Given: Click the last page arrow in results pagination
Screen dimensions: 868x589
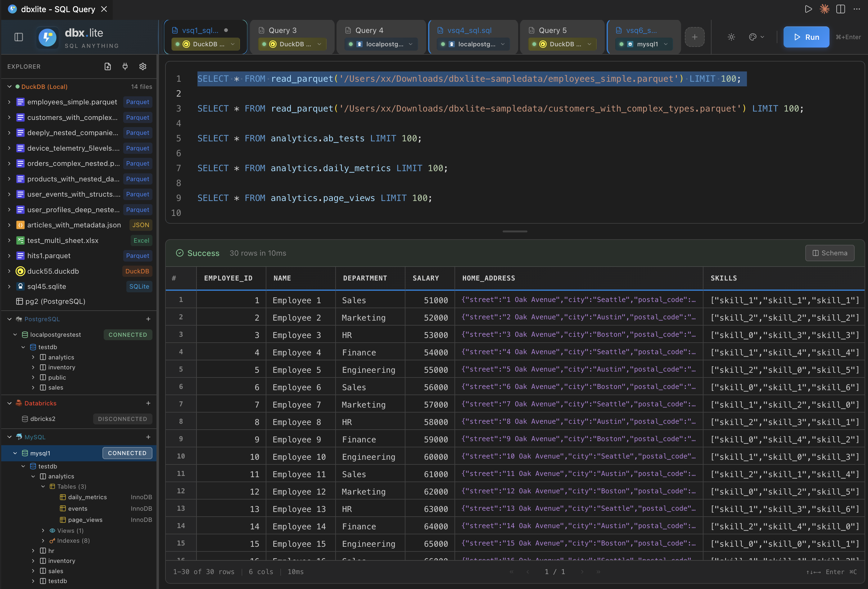Looking at the screenshot, I should tap(598, 572).
